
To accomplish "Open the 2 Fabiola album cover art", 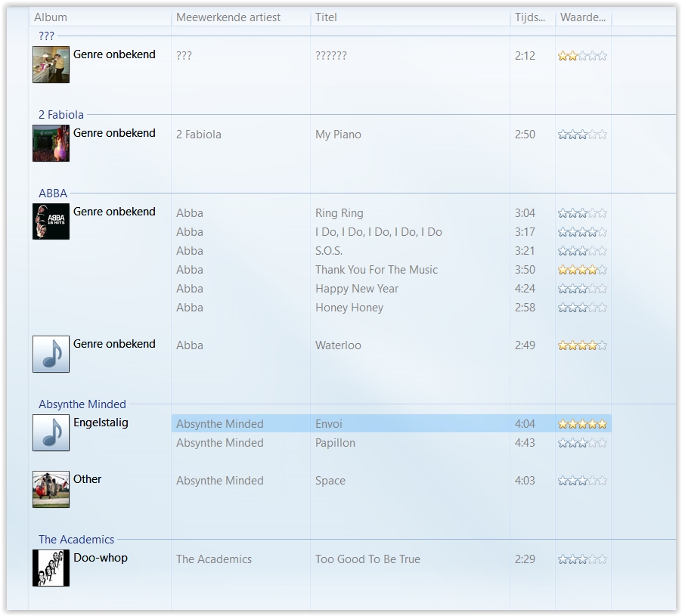I will tap(51, 143).
